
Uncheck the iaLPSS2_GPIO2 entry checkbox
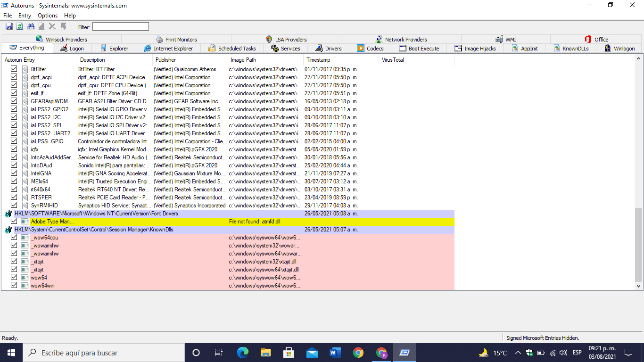14,109
